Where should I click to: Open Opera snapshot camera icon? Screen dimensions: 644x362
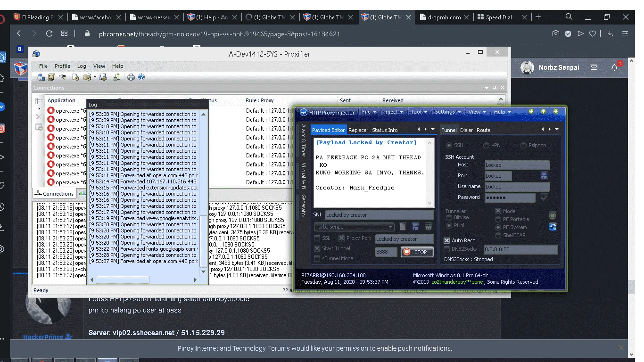(x=556, y=34)
